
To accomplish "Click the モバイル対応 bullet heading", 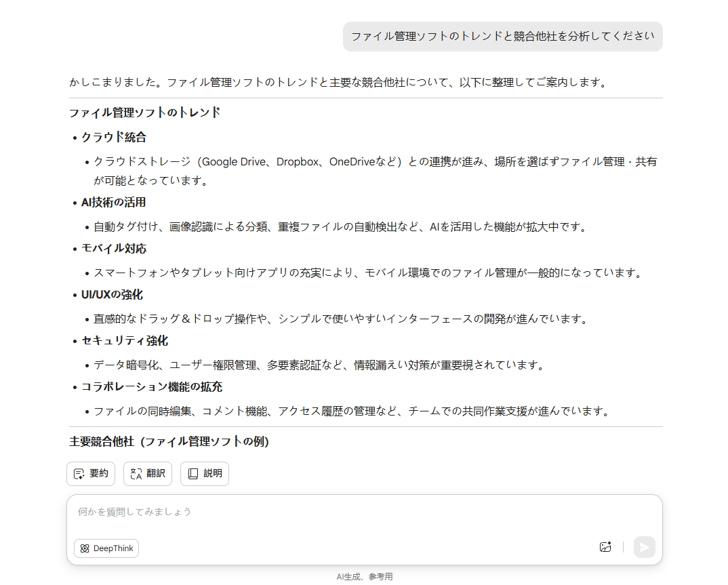I will [114, 248].
